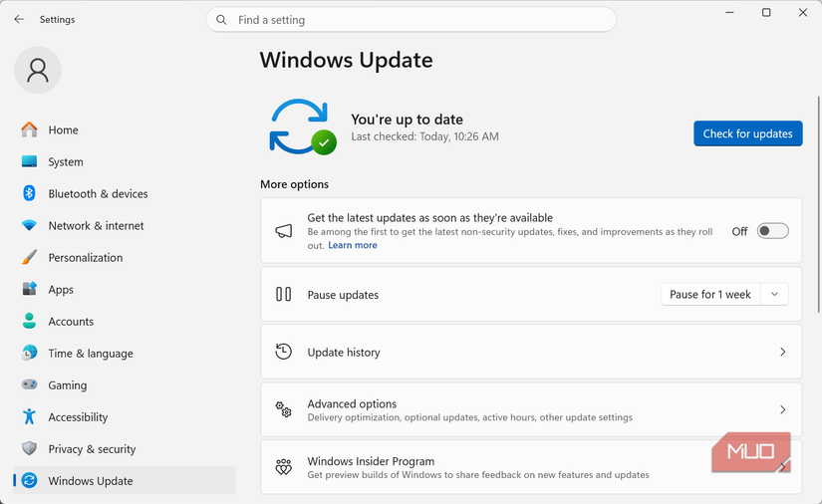Click the Privacy shield icon
The height and width of the screenshot is (504, 822).
pos(29,448)
